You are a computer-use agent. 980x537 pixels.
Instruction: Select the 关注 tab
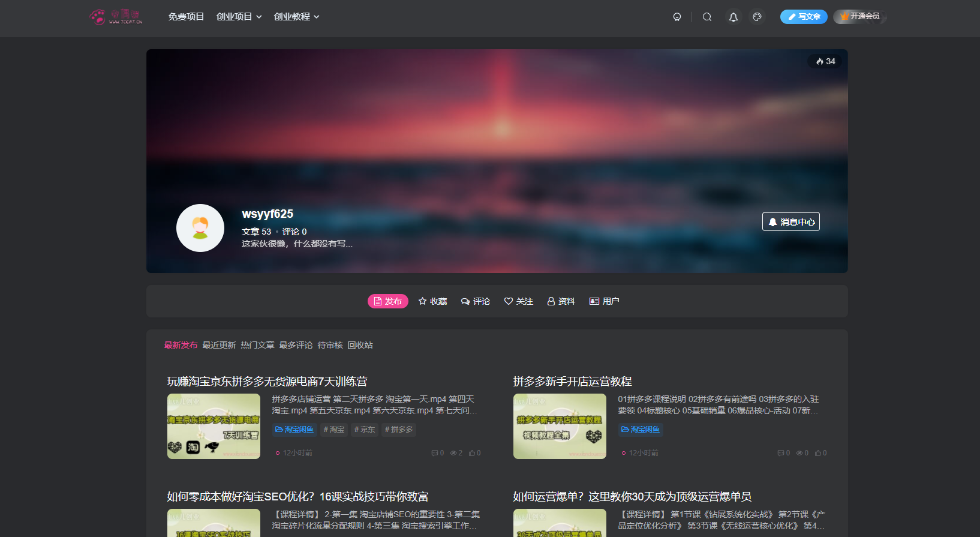click(x=519, y=301)
